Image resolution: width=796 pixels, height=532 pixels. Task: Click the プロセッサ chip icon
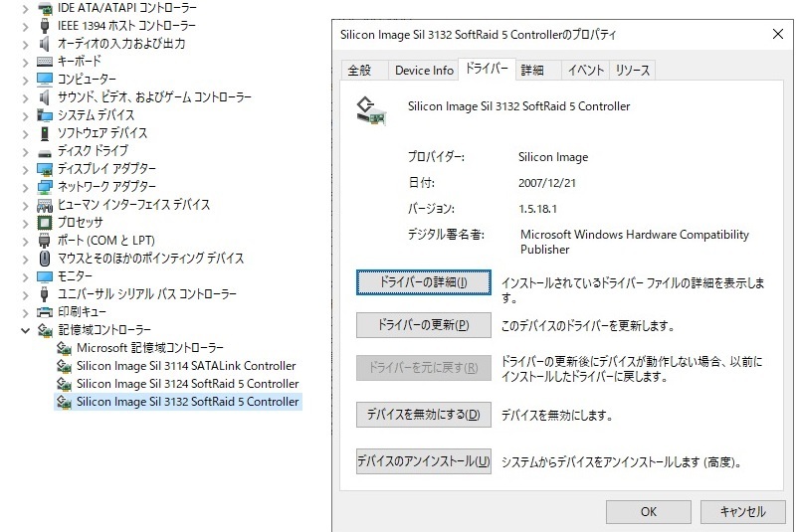click(x=45, y=223)
